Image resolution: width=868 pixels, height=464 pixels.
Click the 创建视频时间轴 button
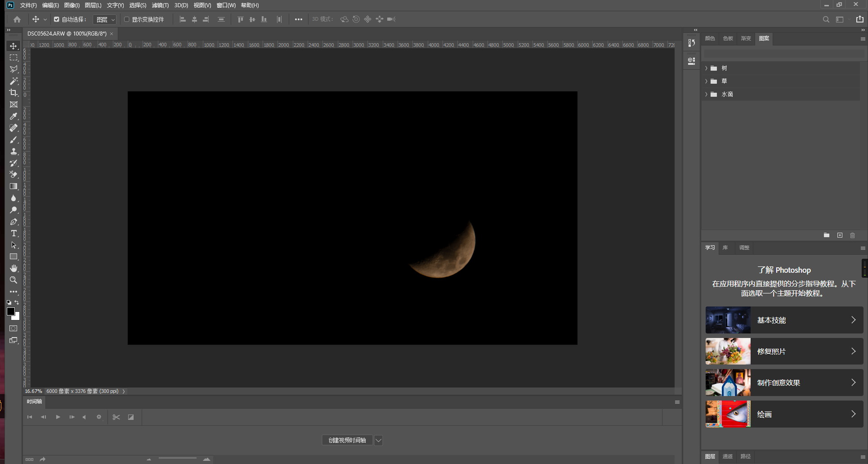(x=347, y=440)
